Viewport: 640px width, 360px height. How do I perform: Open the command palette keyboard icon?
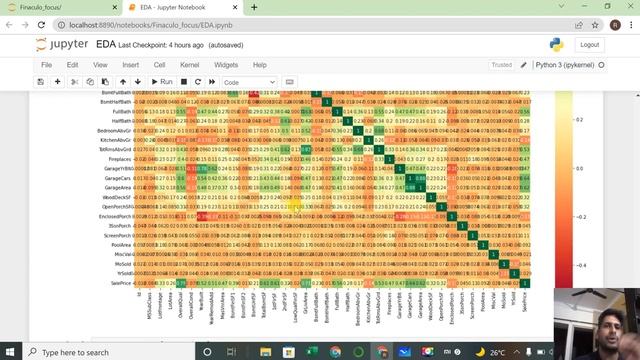[290, 82]
